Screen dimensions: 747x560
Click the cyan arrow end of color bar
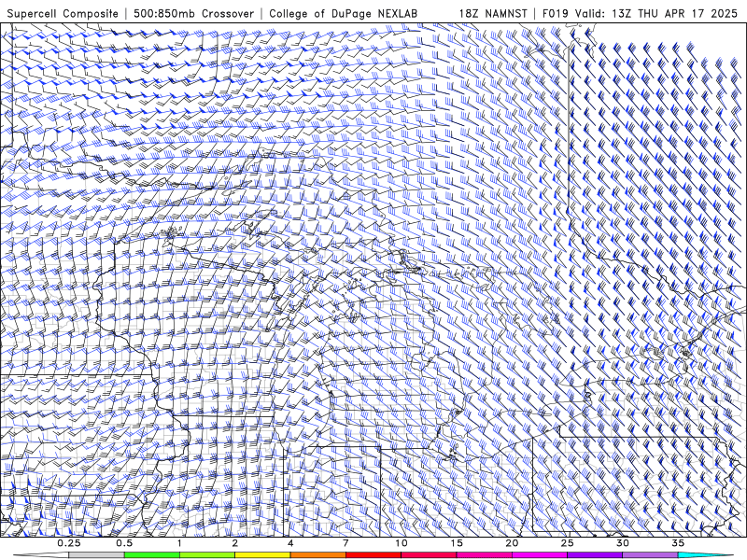707,555
